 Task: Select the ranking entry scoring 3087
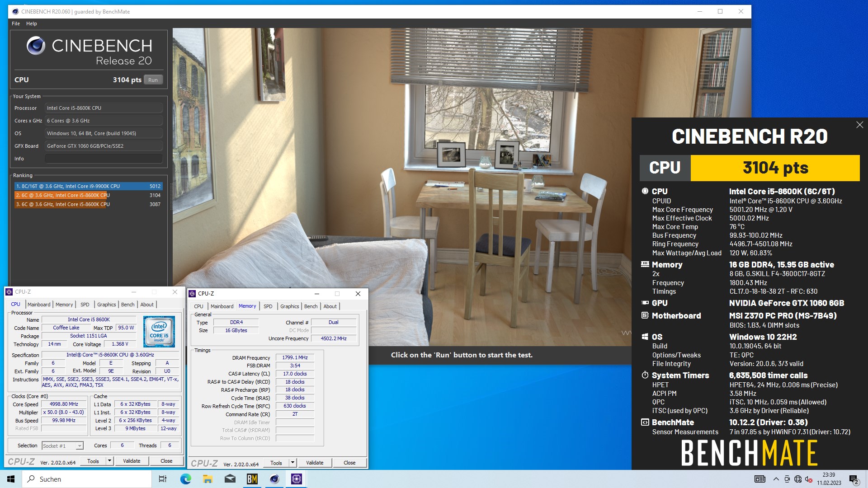88,204
